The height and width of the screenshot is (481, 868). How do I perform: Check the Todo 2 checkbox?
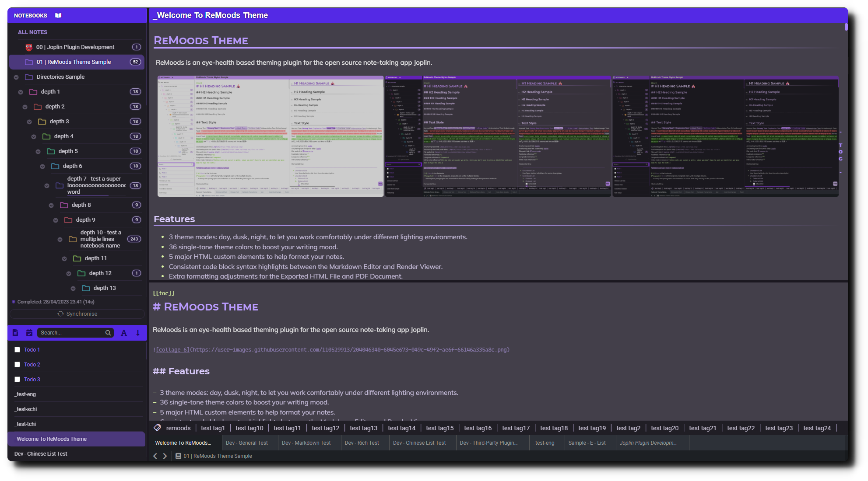click(18, 364)
